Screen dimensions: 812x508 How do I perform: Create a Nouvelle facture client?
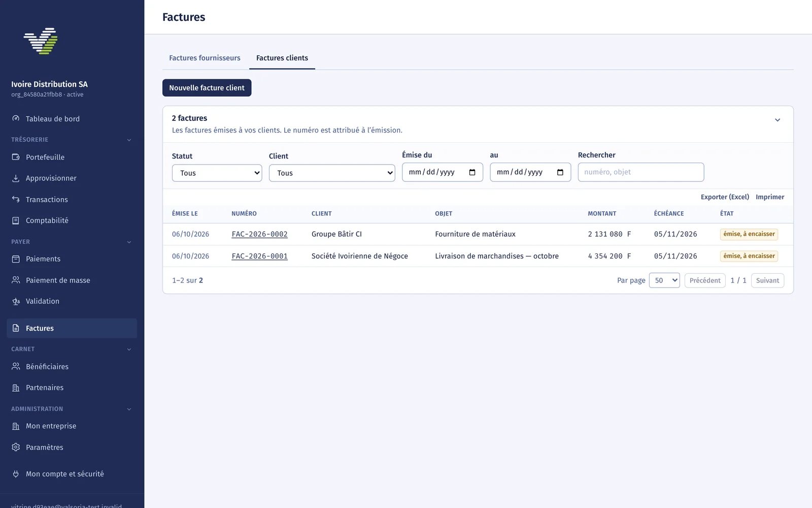tap(207, 88)
